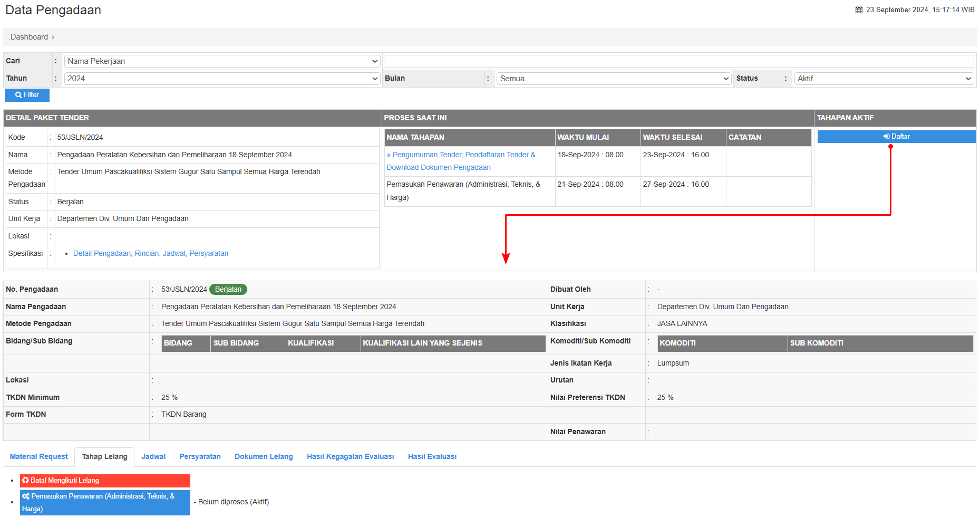The image size is (980, 517).
Task: Open the Persyaratan tab
Action: coord(200,456)
